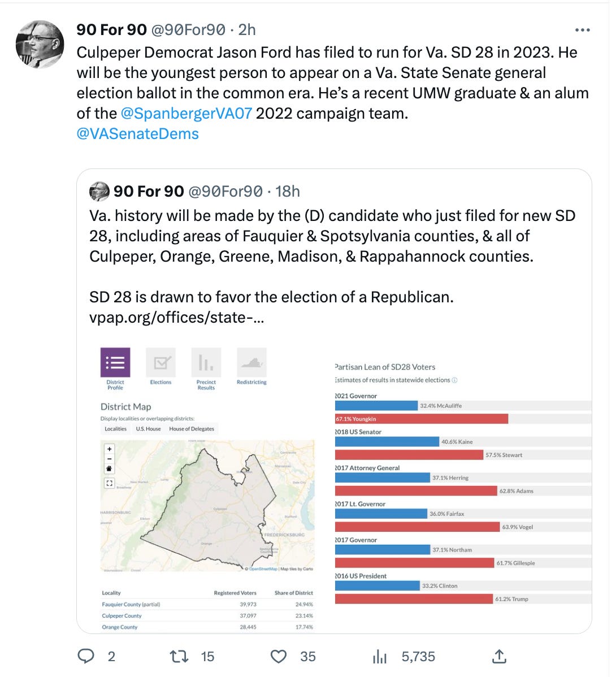Retweet using the retweet arrows icon

point(179,657)
